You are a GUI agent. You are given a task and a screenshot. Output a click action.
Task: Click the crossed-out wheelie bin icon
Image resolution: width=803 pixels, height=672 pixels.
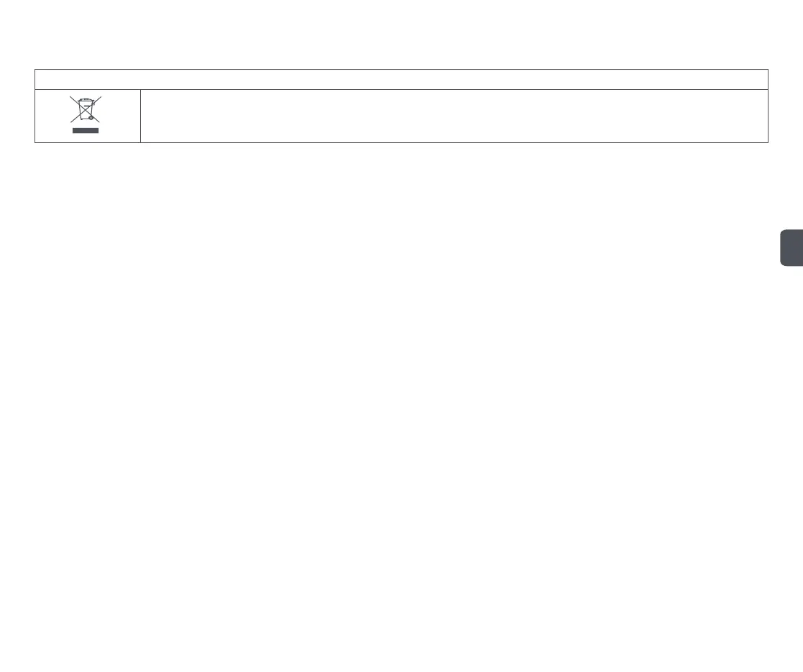click(x=86, y=109)
